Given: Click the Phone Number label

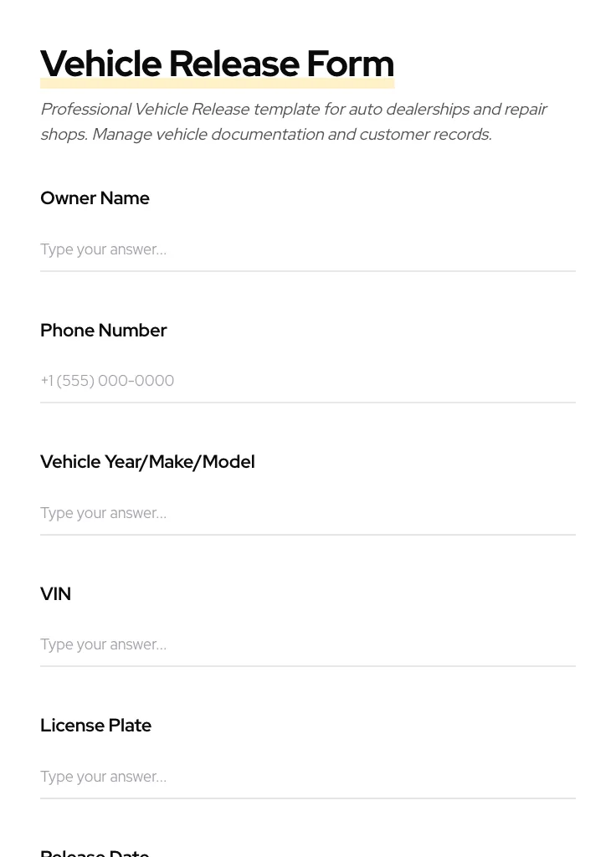Looking at the screenshot, I should (x=103, y=331).
